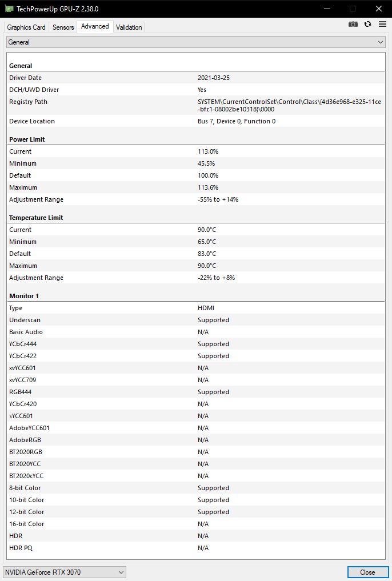Select the Power Limit Maximum row
392x581 pixels.
point(195,187)
